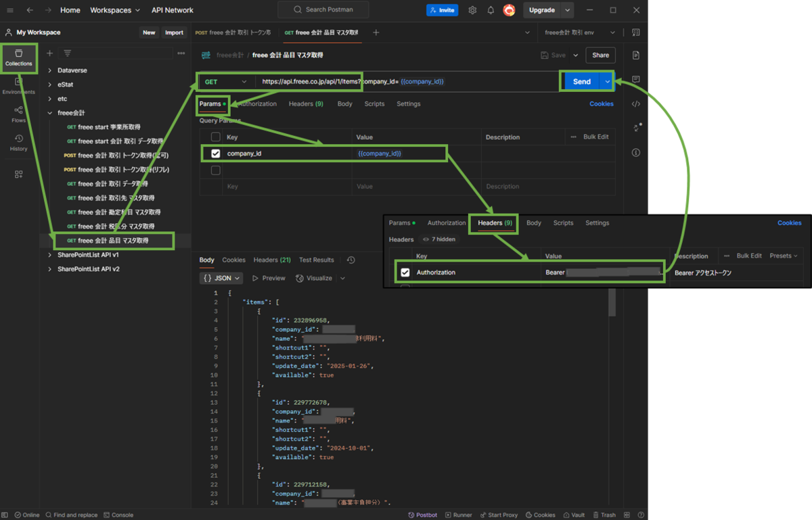The height and width of the screenshot is (520, 812).
Task: Show the 7 hidden headers
Action: click(438, 239)
